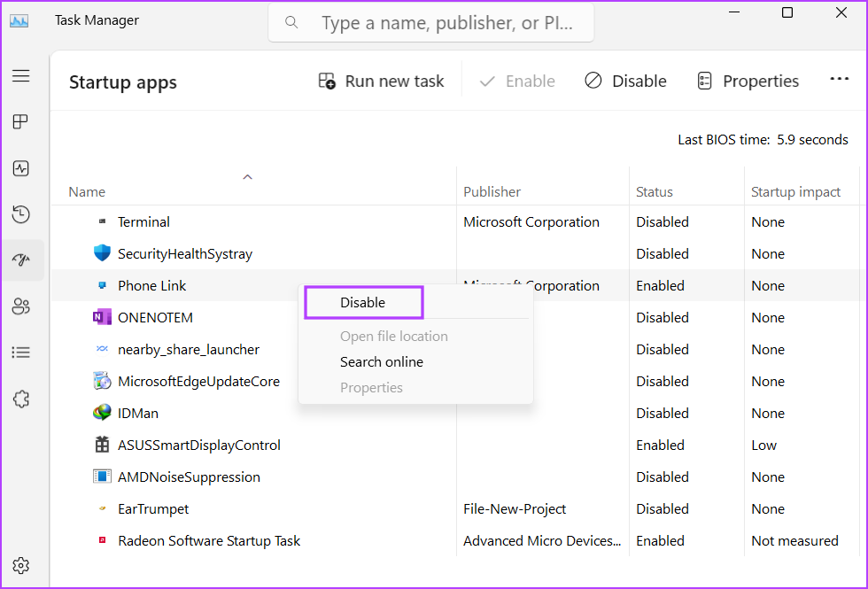
Task: Select the ASUSSmartDisplayControl row name
Action: [198, 446]
